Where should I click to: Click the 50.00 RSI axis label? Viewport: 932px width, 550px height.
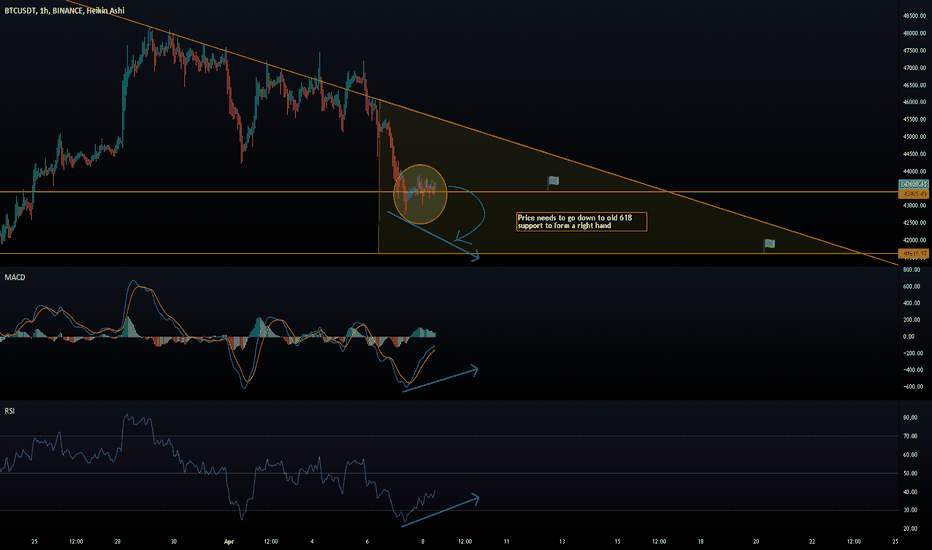tap(911, 474)
